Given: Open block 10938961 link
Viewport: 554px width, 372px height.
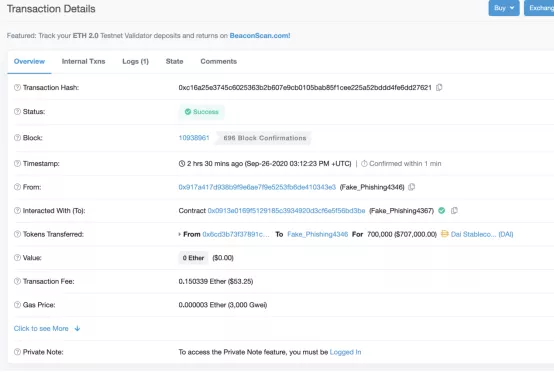Looking at the screenshot, I should tap(194, 138).
